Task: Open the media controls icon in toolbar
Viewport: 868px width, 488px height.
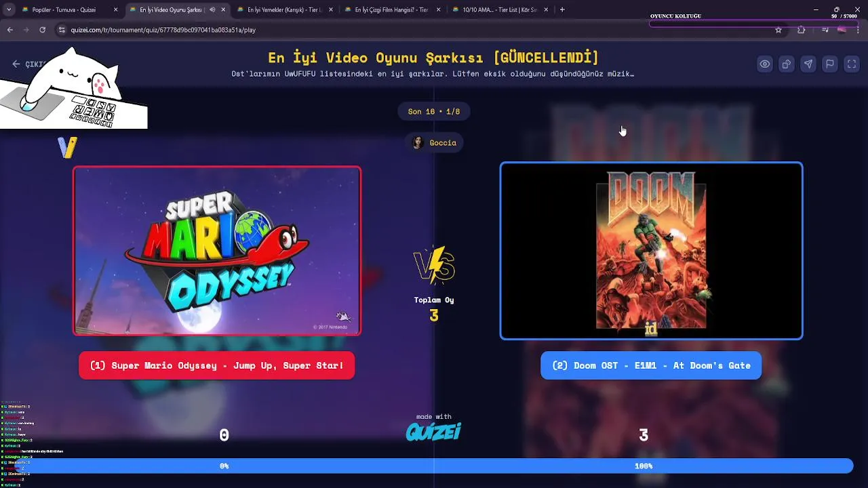Action: tap(825, 30)
